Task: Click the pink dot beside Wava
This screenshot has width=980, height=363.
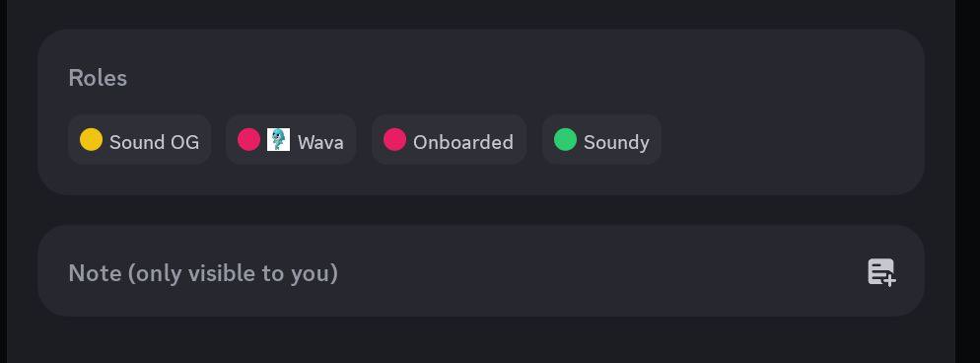Action: [248, 139]
